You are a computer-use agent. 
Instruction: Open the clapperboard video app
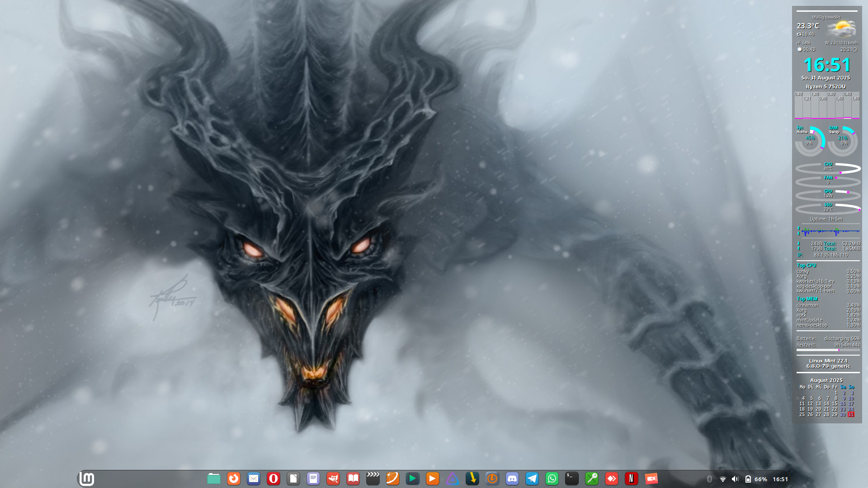373,479
